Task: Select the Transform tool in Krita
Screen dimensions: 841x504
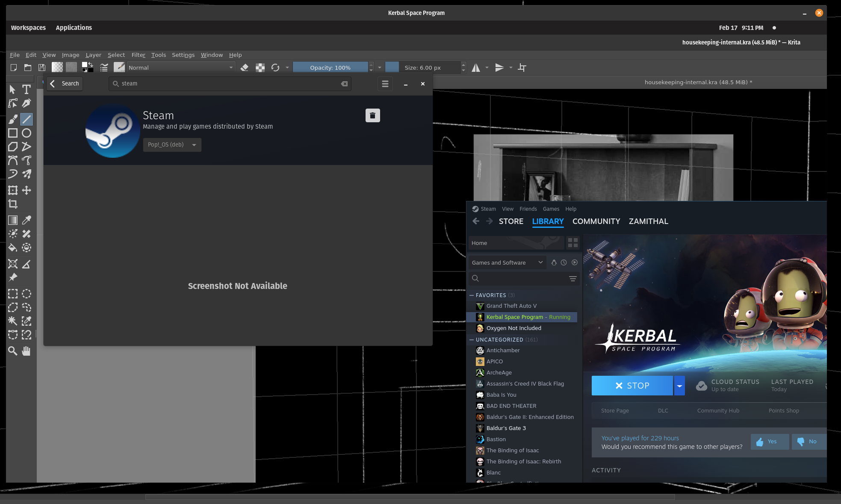Action: 13,190
